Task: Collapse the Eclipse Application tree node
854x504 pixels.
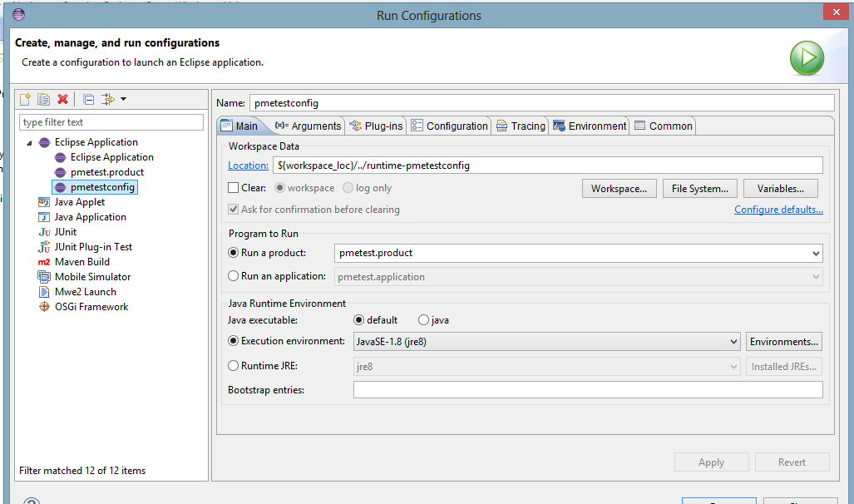Action: [x=29, y=143]
